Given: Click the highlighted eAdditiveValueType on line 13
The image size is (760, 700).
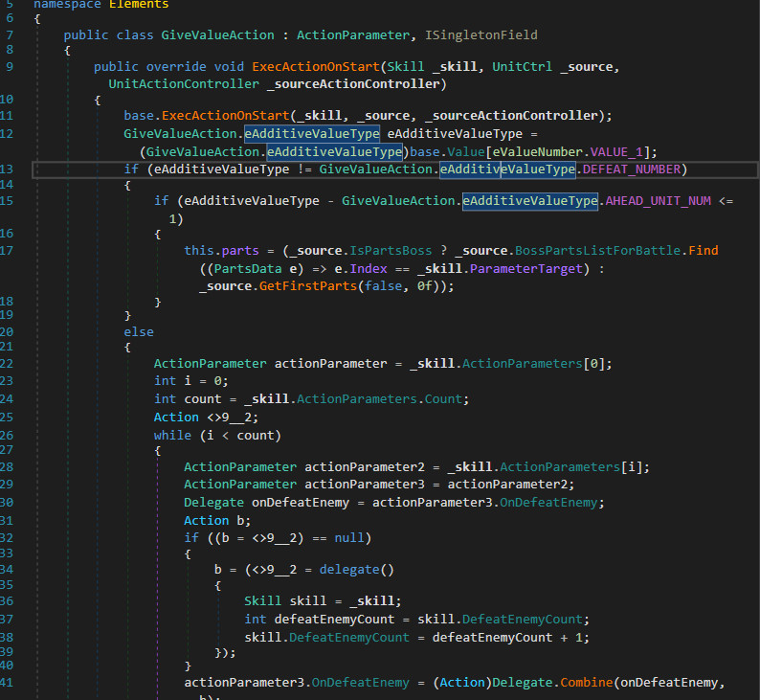Looking at the screenshot, I should point(507,169).
